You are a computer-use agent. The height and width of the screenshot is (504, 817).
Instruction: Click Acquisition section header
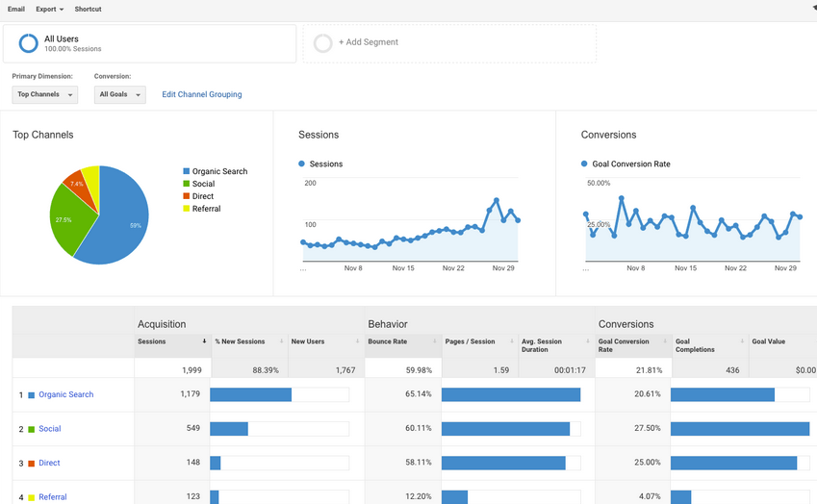tap(162, 324)
